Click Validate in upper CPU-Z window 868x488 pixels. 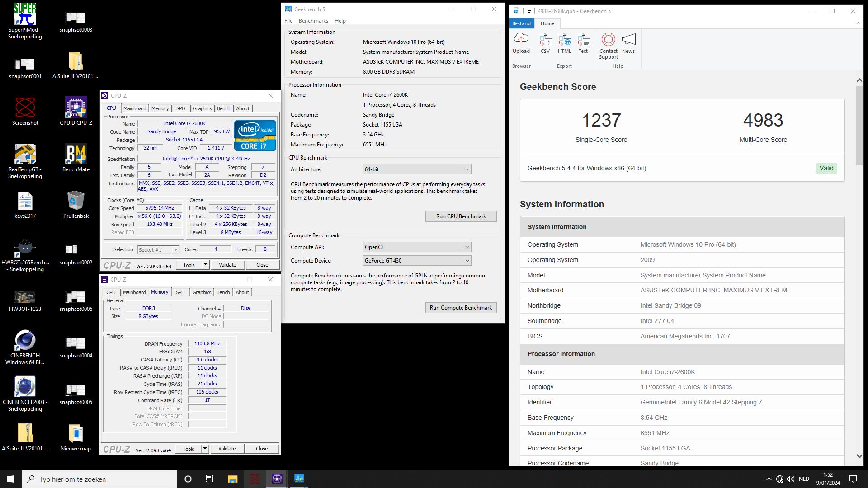point(227,265)
